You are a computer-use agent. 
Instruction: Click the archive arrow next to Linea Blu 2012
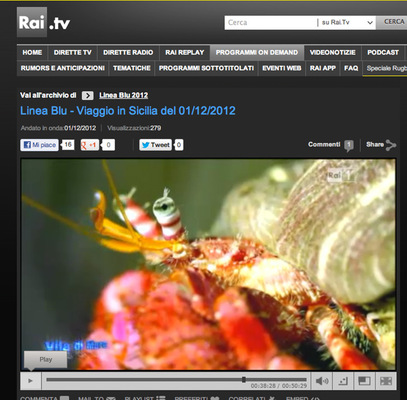coord(87,96)
